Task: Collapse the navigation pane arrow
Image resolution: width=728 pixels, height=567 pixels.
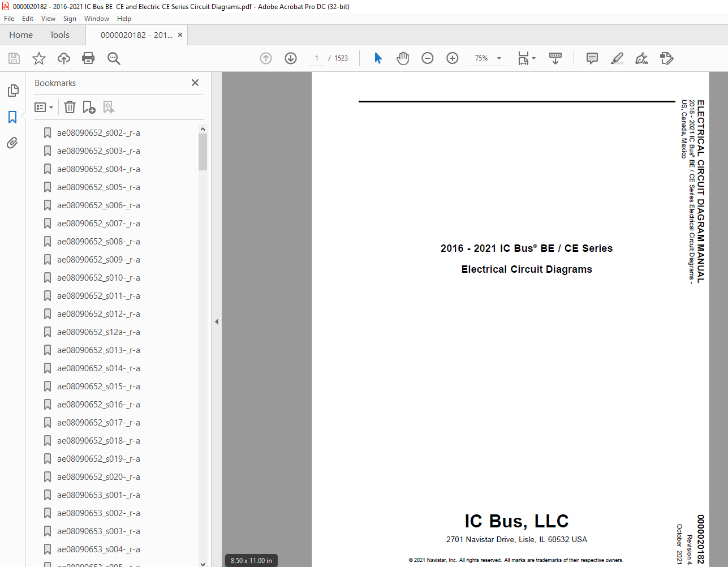Action: [217, 321]
